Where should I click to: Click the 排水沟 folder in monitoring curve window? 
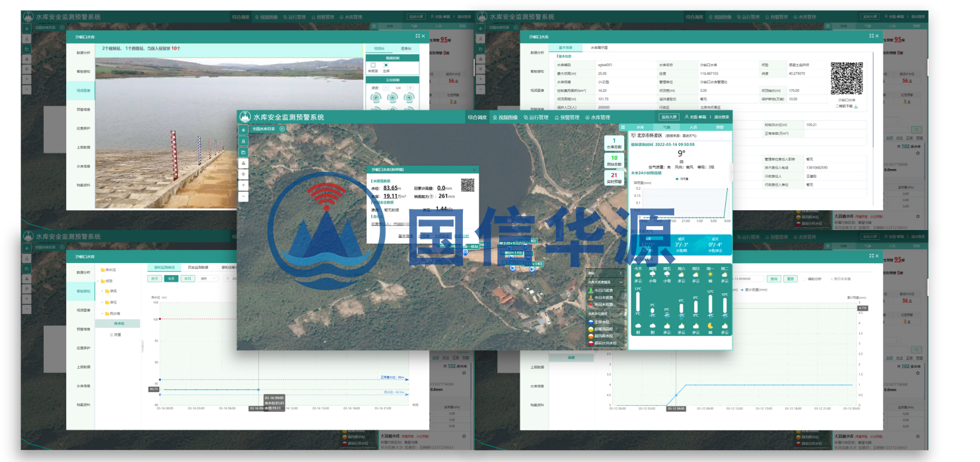pyautogui.click(x=108, y=270)
